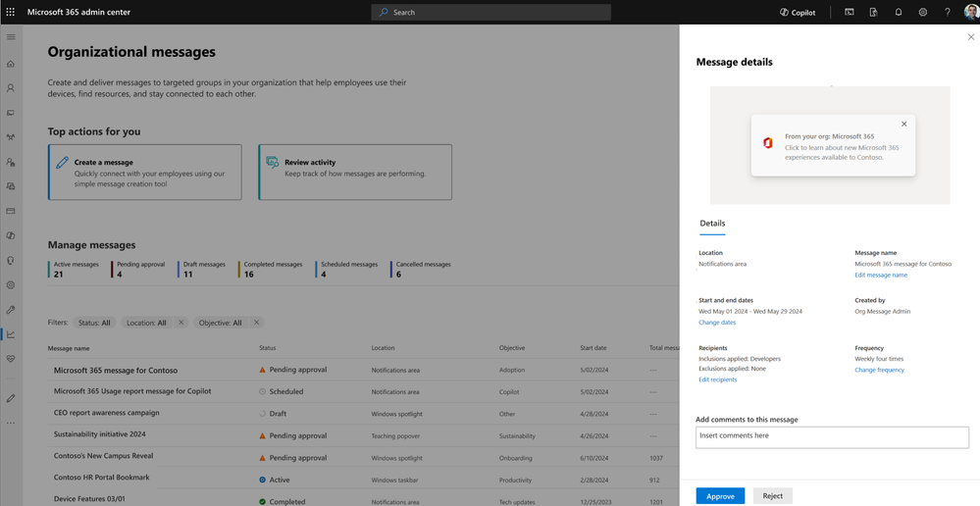Go to Home in the sidebar
980x506 pixels.
click(x=11, y=64)
